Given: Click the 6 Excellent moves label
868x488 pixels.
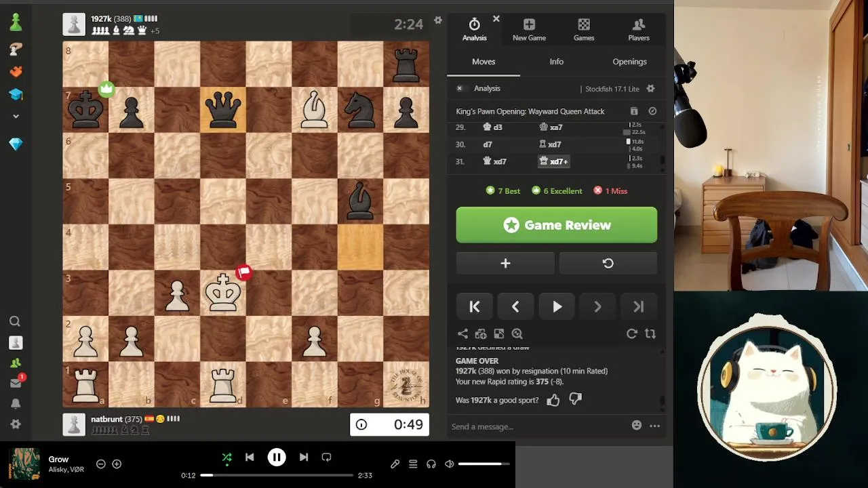Looking at the screenshot, I should pyautogui.click(x=557, y=191).
